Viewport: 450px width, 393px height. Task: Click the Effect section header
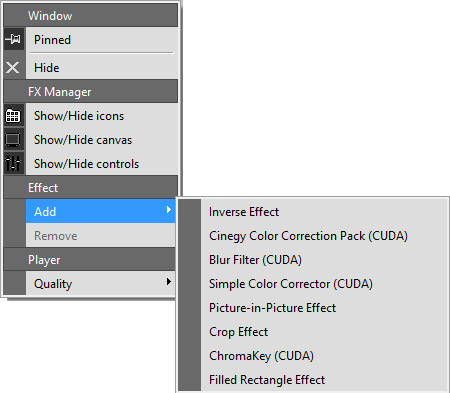(x=91, y=187)
